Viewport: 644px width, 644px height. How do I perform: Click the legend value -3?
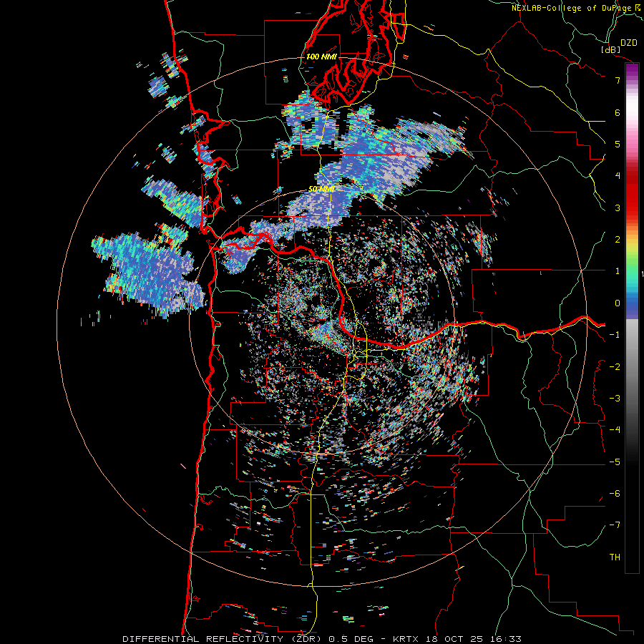(615, 399)
